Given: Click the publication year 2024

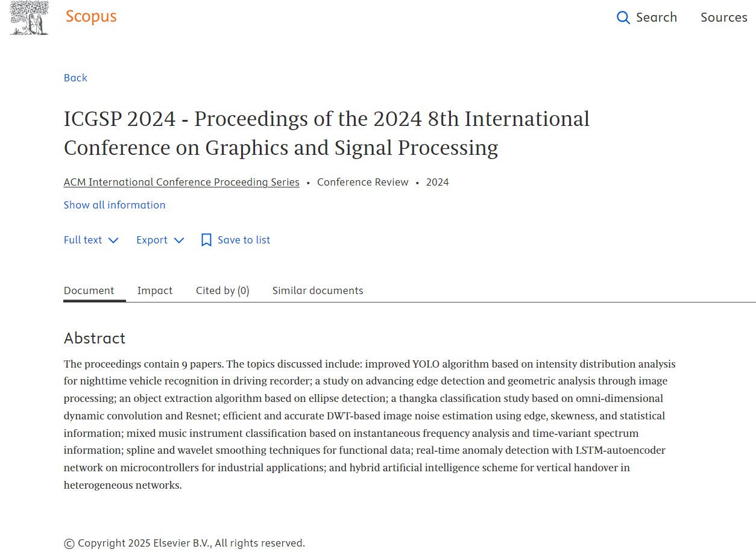Looking at the screenshot, I should (438, 182).
